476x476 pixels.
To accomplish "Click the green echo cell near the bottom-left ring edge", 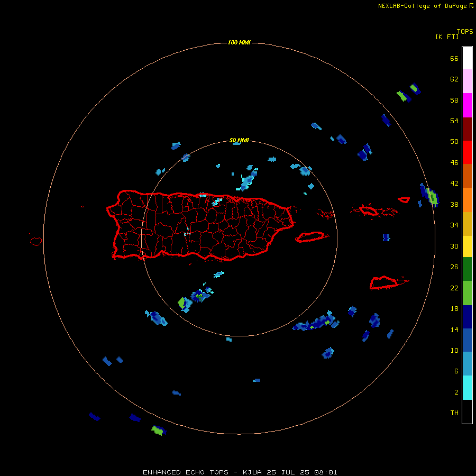I will (159, 431).
